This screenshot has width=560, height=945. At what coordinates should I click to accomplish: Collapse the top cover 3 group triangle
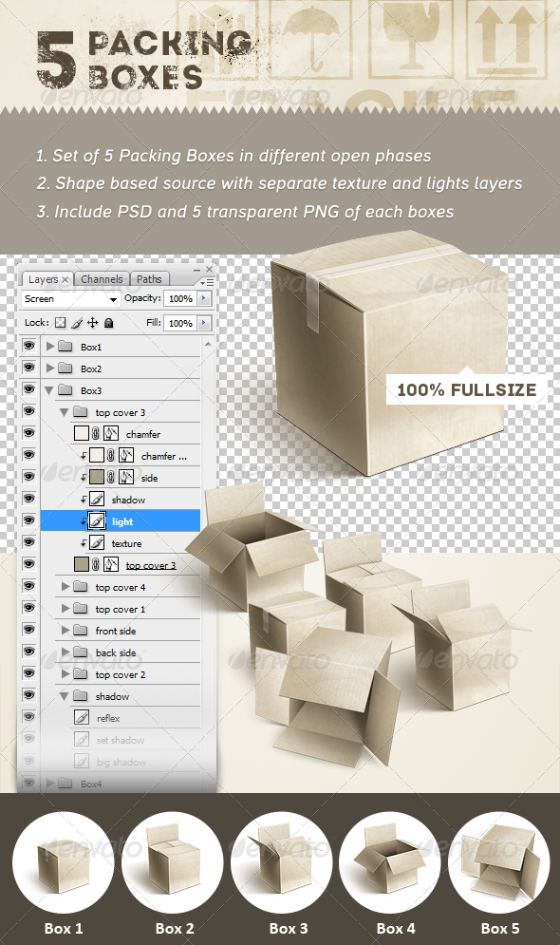[x=64, y=413]
